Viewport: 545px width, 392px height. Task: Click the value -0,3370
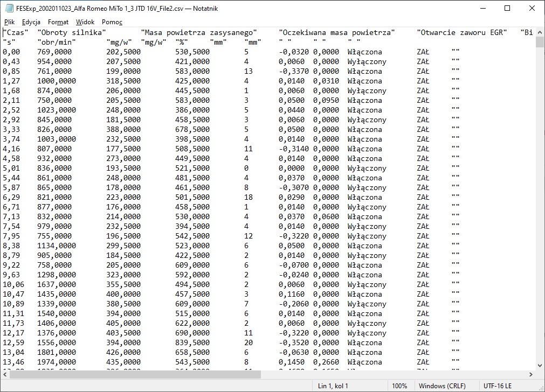(x=294, y=71)
